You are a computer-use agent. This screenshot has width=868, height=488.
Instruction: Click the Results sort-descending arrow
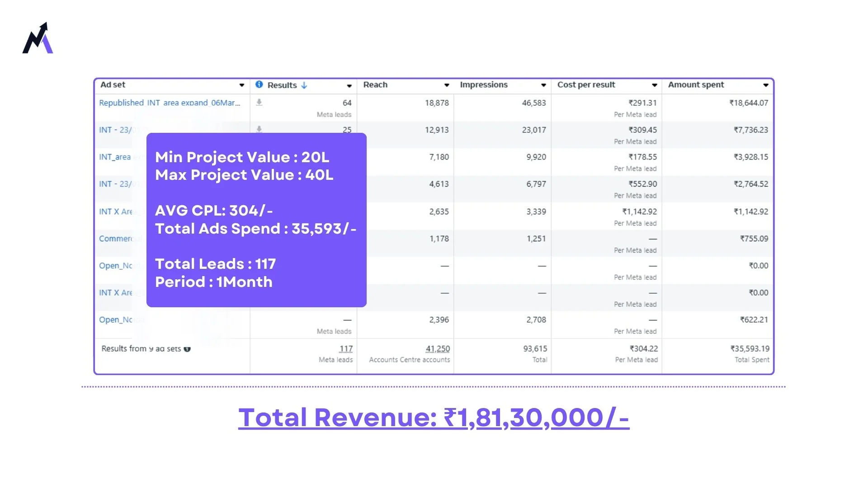(x=304, y=85)
